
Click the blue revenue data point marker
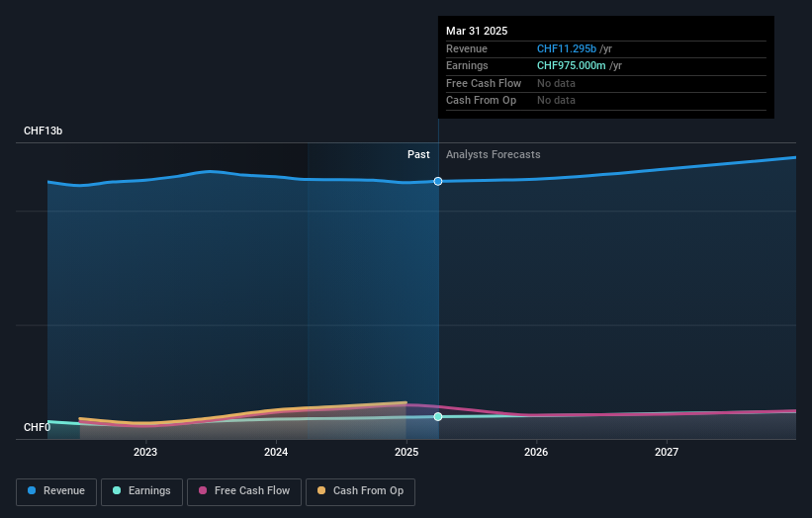click(438, 181)
